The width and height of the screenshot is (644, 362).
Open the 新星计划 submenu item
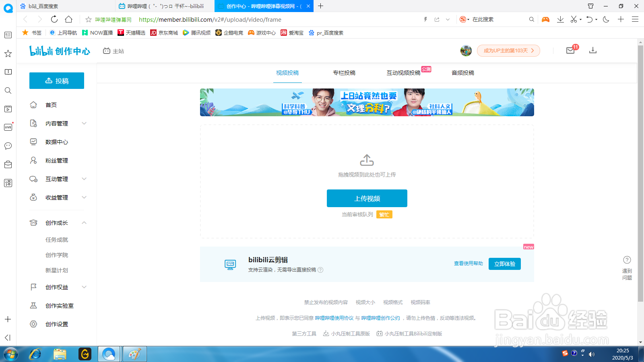point(57,270)
